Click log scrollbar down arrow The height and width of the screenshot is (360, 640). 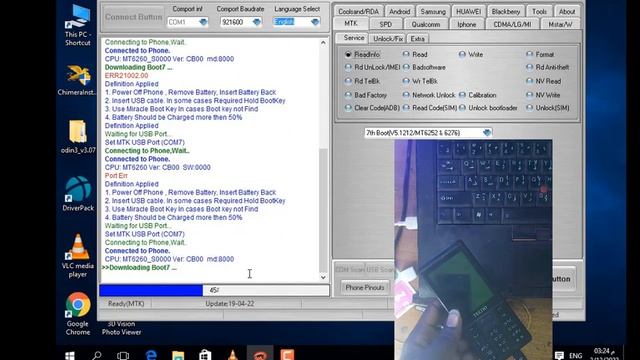pyautogui.click(x=323, y=278)
